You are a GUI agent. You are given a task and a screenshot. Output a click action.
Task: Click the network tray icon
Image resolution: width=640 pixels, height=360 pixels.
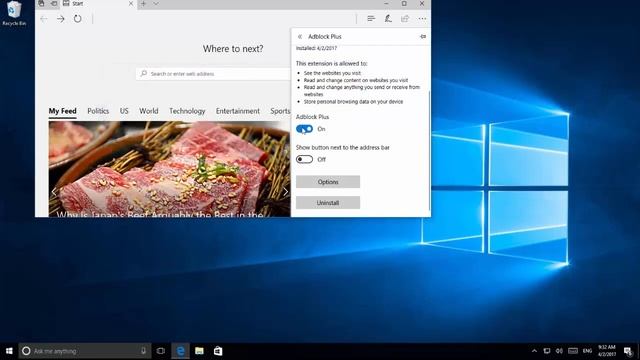pos(547,351)
